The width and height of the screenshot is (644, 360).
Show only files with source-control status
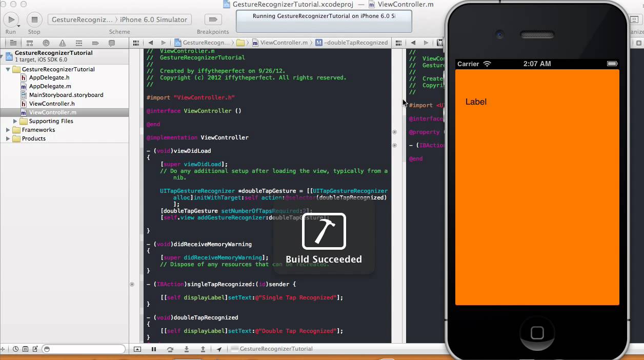26,349
